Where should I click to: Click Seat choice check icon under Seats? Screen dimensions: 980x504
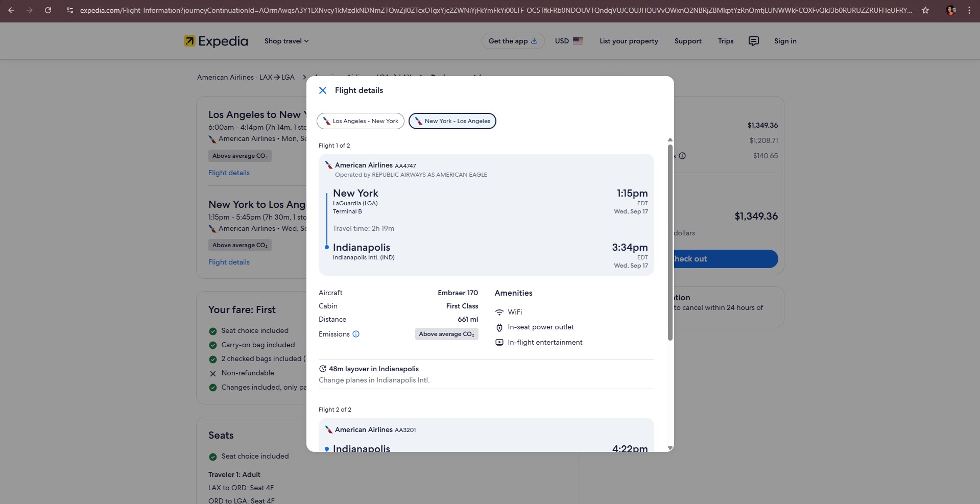pos(213,457)
